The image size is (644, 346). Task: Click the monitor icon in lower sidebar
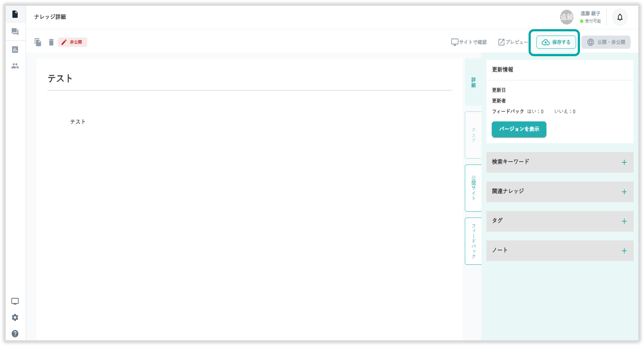tap(15, 301)
